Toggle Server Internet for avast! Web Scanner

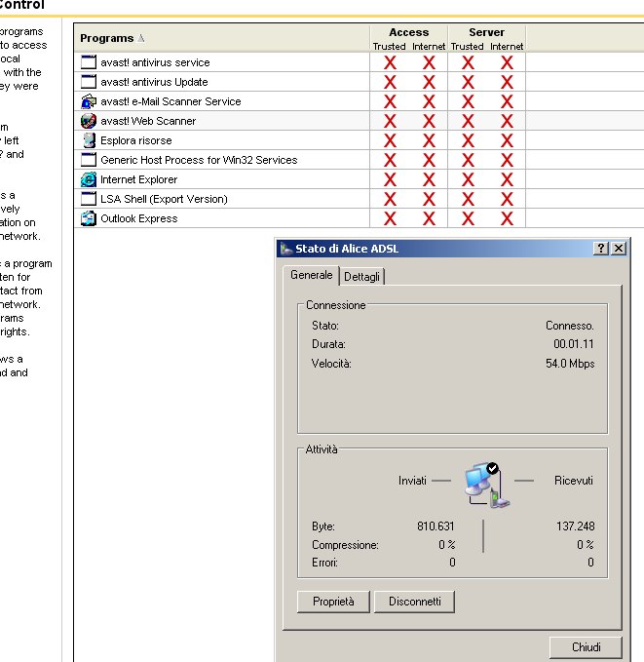pyautogui.click(x=507, y=121)
